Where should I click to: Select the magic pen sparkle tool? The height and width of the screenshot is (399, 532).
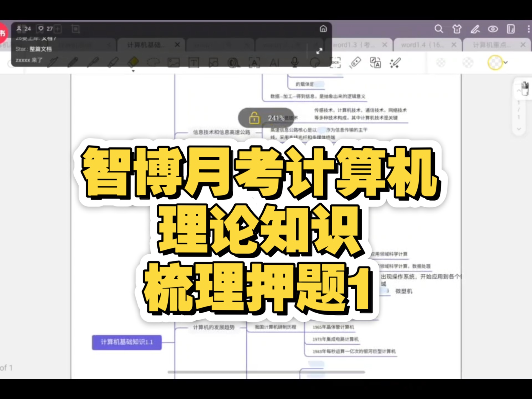tap(395, 63)
